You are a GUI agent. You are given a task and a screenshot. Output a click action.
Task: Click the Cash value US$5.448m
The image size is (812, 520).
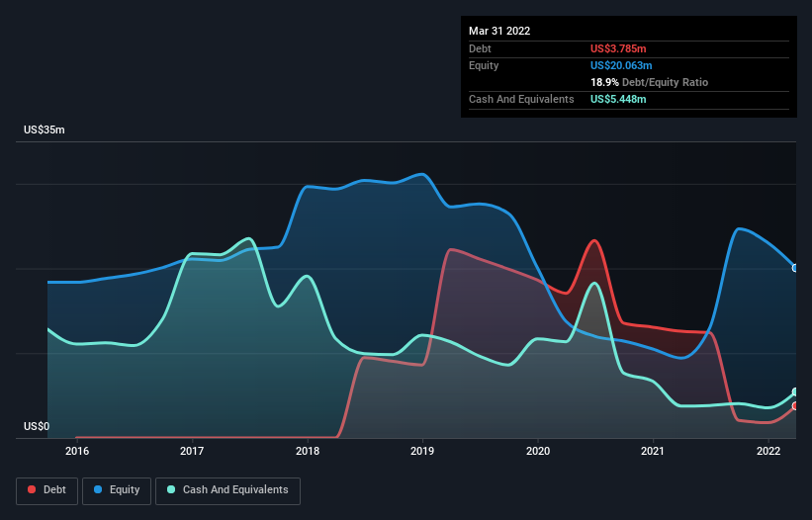(618, 99)
